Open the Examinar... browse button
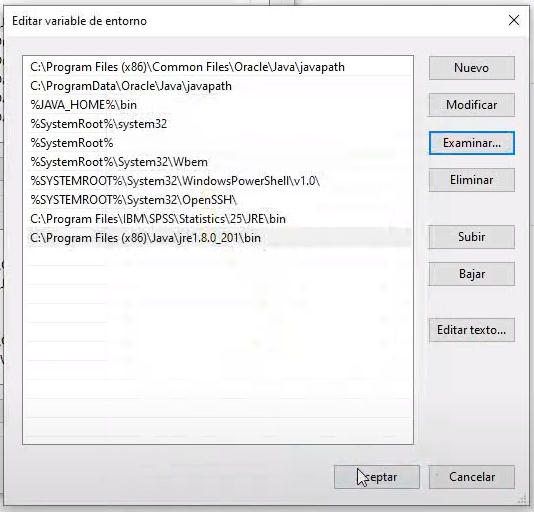534x512 pixels. (x=471, y=143)
